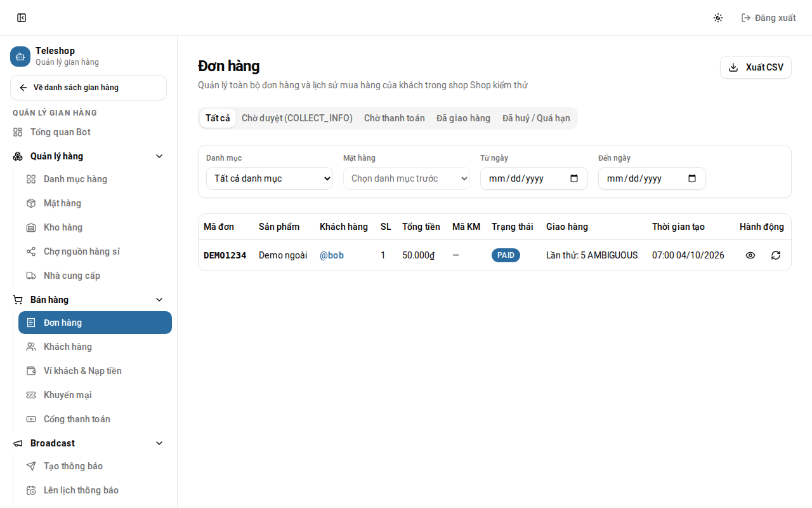Open Danh mục hàng in sidebar
The height and width of the screenshot is (508, 812).
pyautogui.click(x=95, y=179)
